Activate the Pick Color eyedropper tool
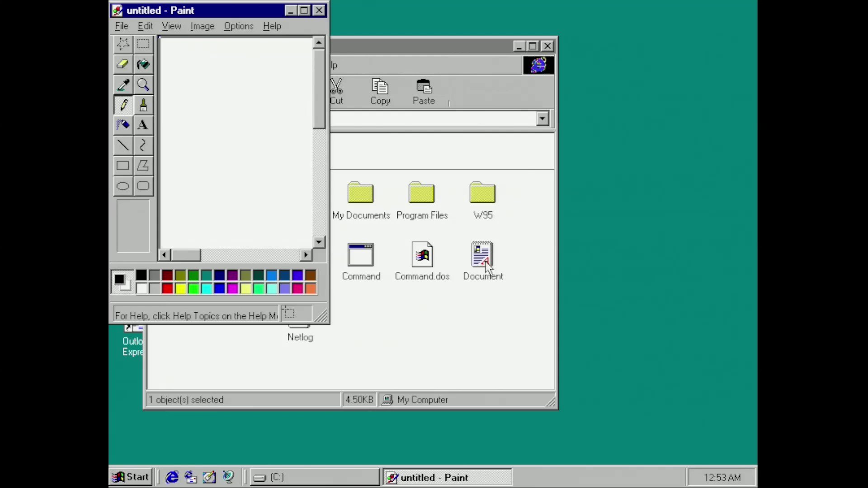This screenshot has width=868, height=488. click(123, 84)
